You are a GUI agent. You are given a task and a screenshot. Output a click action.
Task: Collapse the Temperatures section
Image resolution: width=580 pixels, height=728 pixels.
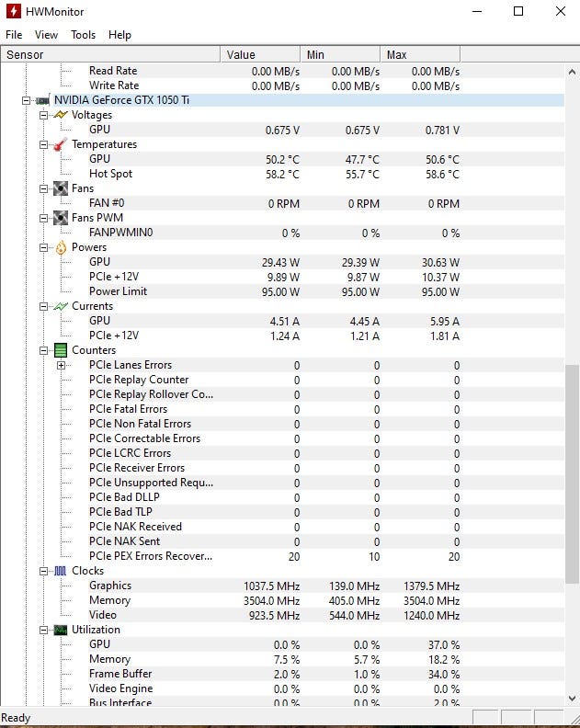point(44,144)
